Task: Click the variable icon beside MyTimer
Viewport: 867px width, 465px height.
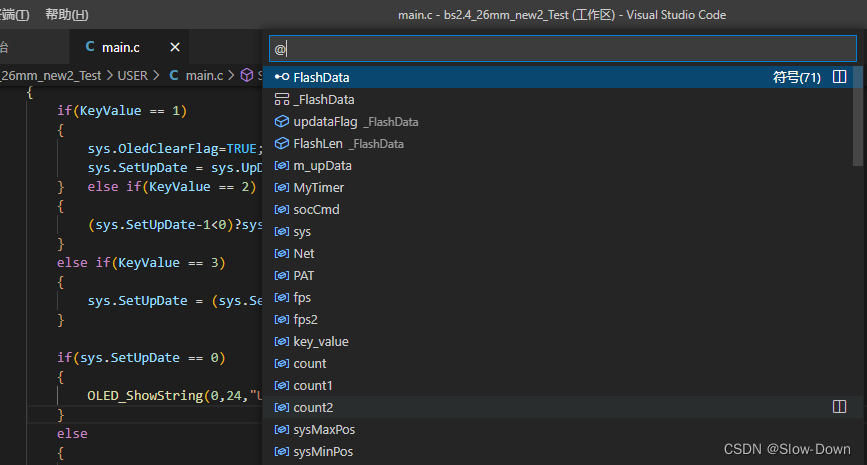Action: (x=282, y=187)
